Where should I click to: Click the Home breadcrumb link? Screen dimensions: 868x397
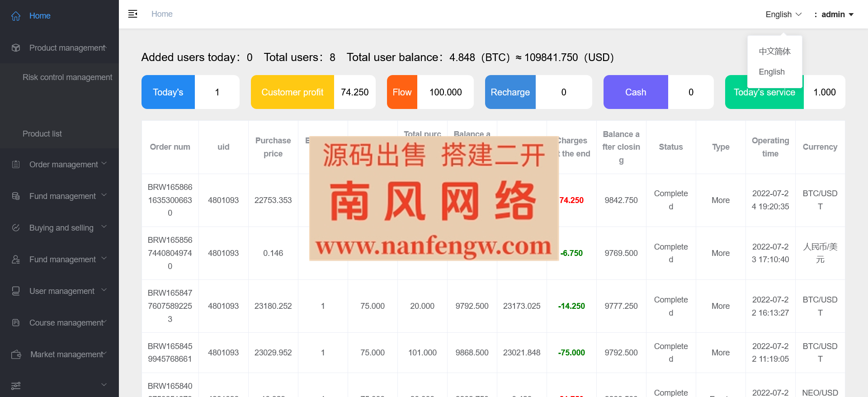point(162,14)
